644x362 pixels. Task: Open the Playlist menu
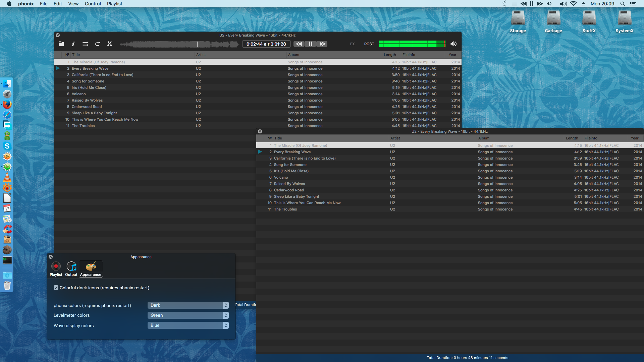(114, 4)
